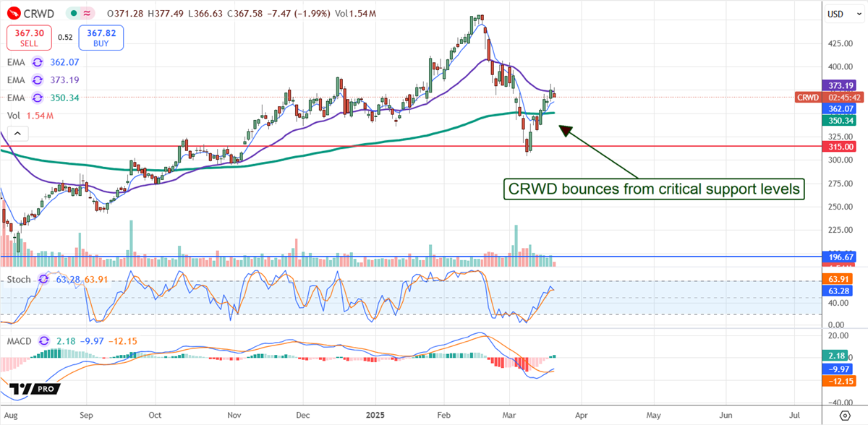Select the CRWD bounces annotation text box
The height and width of the screenshot is (425, 868).
pos(653,190)
